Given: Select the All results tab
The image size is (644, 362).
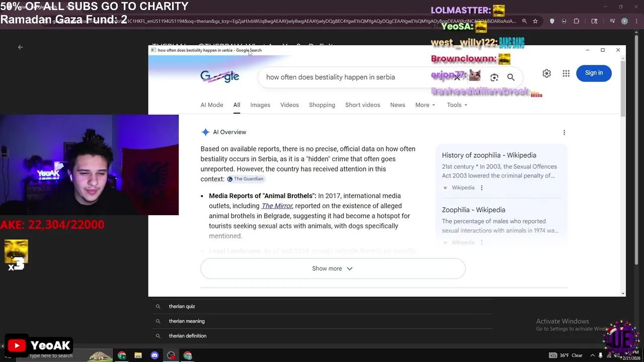Looking at the screenshot, I should [x=236, y=105].
